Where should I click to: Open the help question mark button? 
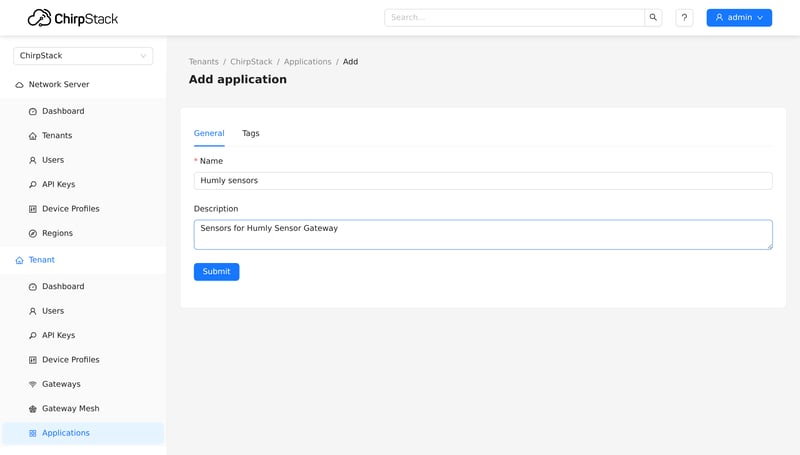coord(684,17)
